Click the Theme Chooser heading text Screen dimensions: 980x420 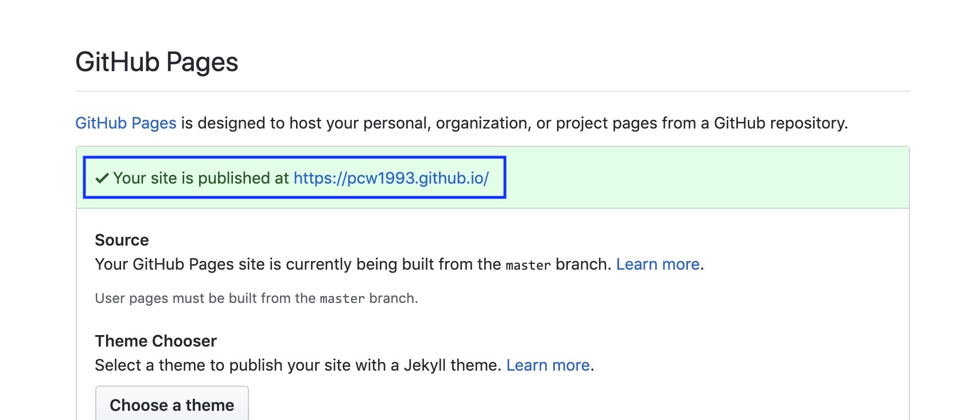[x=155, y=341]
